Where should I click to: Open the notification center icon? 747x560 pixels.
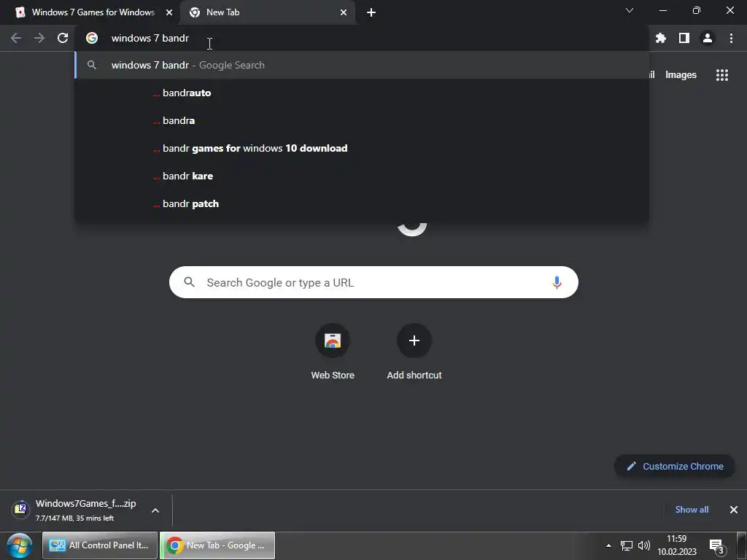tap(718, 547)
